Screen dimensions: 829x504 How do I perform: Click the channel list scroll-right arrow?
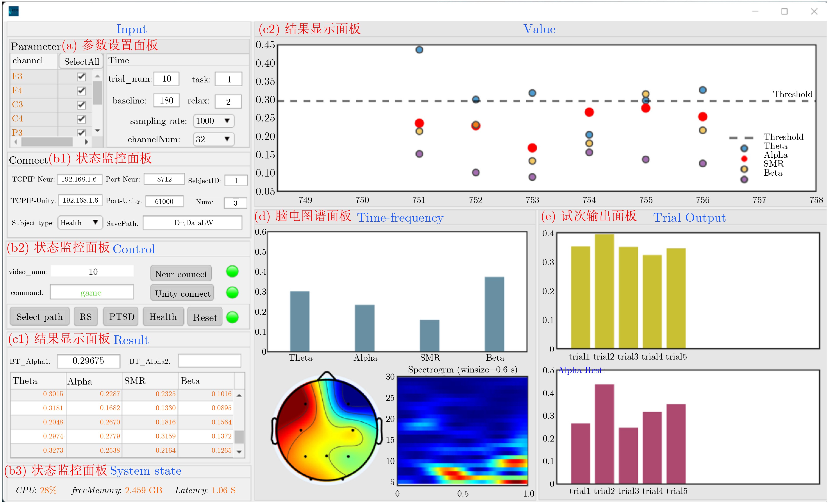86,142
